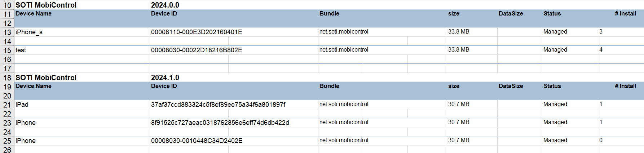Select Device ID 00008030-00022D18216B802E cell
Image resolution: width=644 pixels, height=153 pixels.
pyautogui.click(x=234, y=50)
